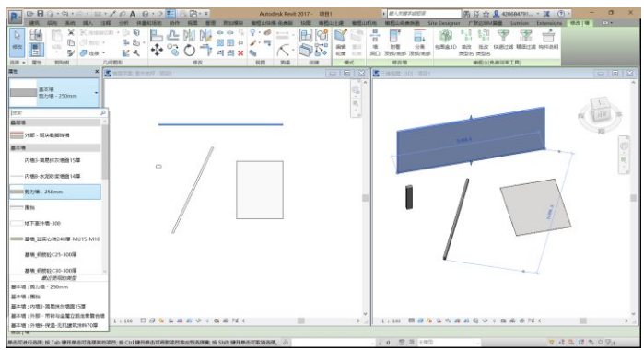Select the Modify arrow tool
The height and width of the screenshot is (350, 644).
[x=17, y=41]
